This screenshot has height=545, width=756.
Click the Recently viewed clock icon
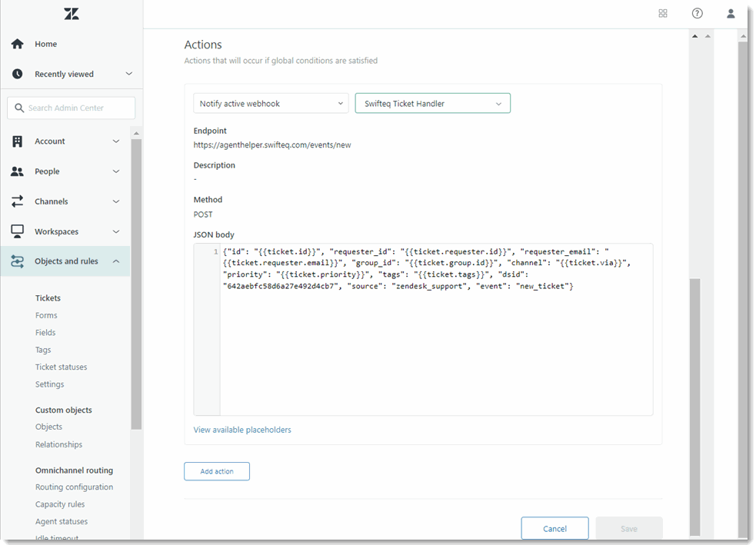(x=18, y=74)
